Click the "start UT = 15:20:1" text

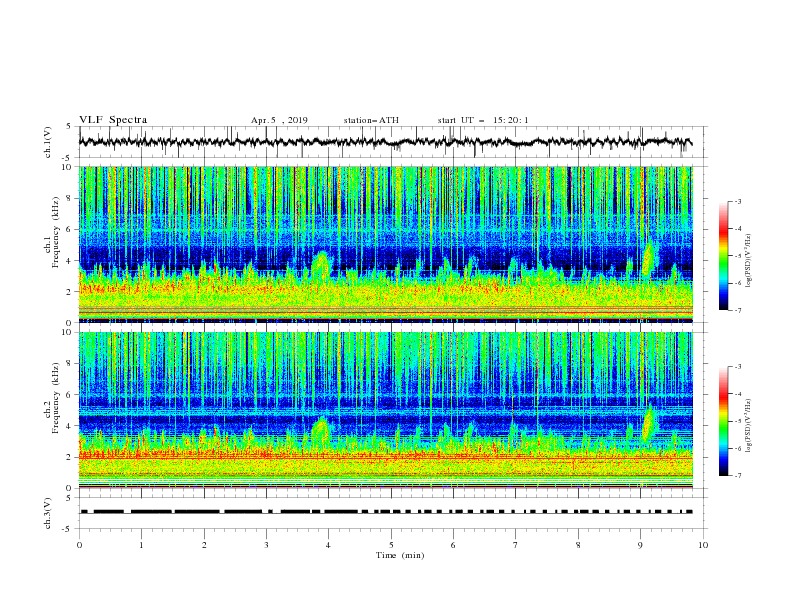tap(483, 120)
